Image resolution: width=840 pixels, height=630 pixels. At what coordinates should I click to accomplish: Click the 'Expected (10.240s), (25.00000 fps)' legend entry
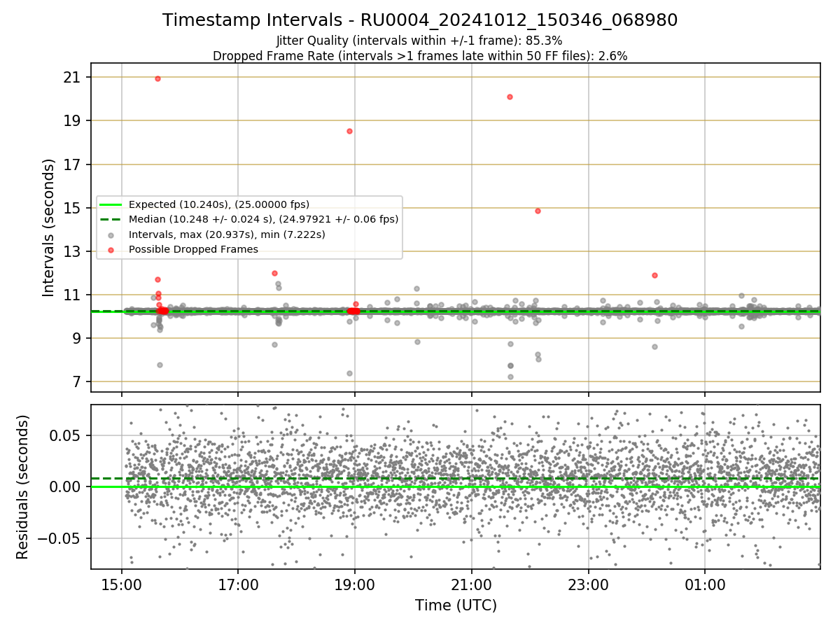point(219,204)
